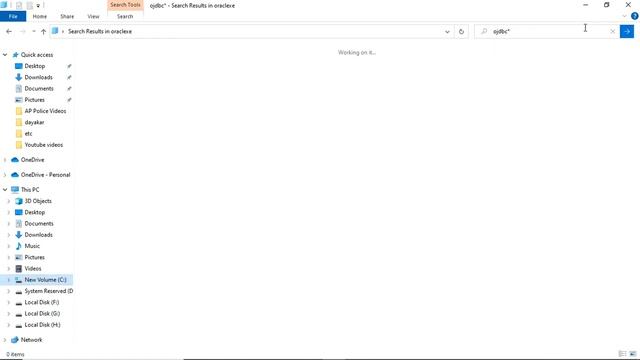Refresh the search results
This screenshot has width=640, height=360.
pos(461,31)
